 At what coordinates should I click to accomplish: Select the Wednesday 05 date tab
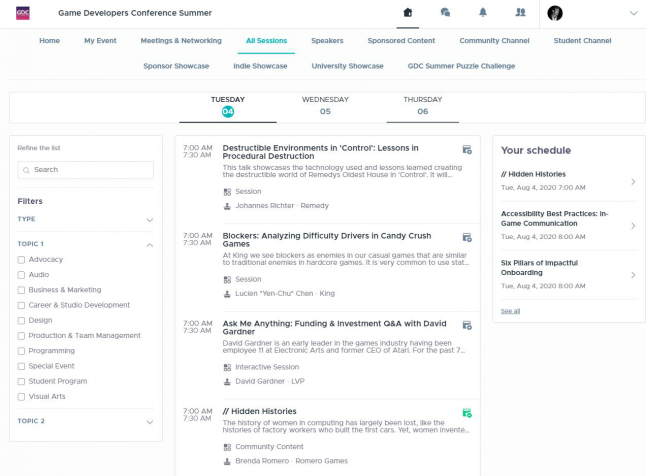325,105
